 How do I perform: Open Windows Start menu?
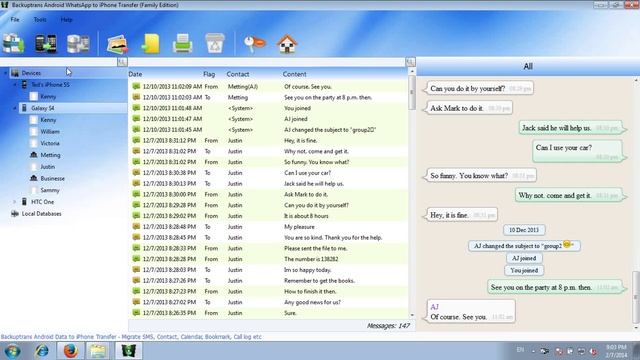coord(13,351)
